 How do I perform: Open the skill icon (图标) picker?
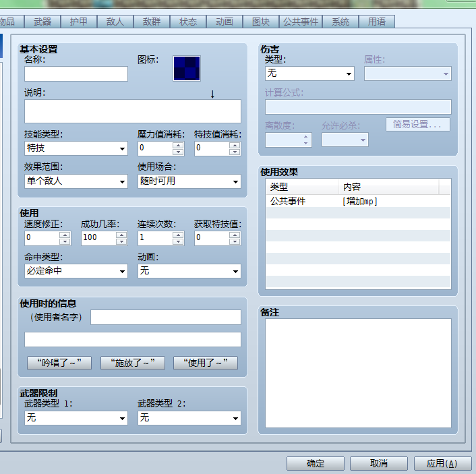coord(186,68)
